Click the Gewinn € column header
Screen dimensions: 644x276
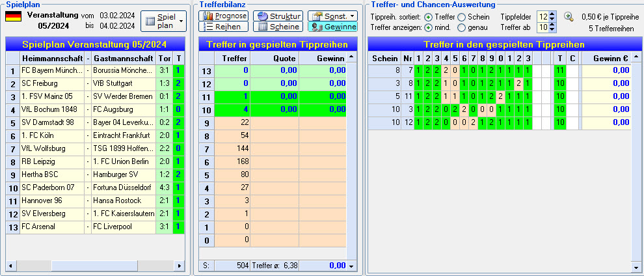pos(606,59)
